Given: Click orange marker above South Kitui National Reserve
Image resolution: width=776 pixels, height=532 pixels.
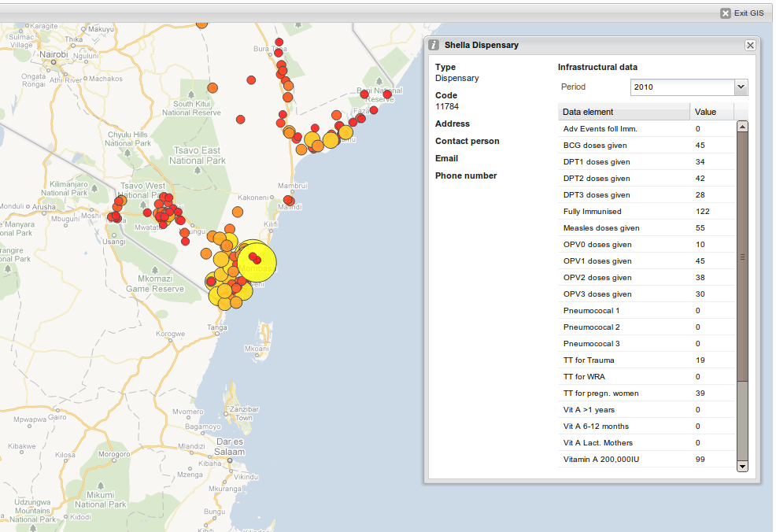Looking at the screenshot, I should pyautogui.click(x=212, y=88).
